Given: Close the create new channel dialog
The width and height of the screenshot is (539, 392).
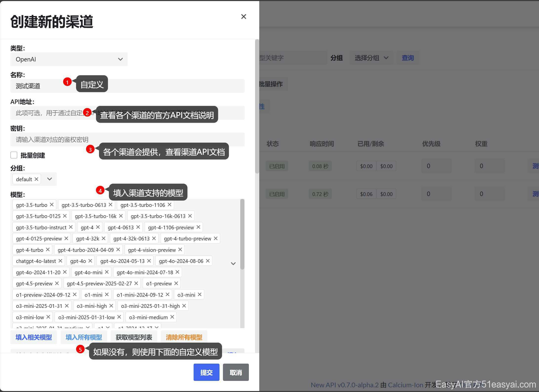Looking at the screenshot, I should (x=243, y=17).
